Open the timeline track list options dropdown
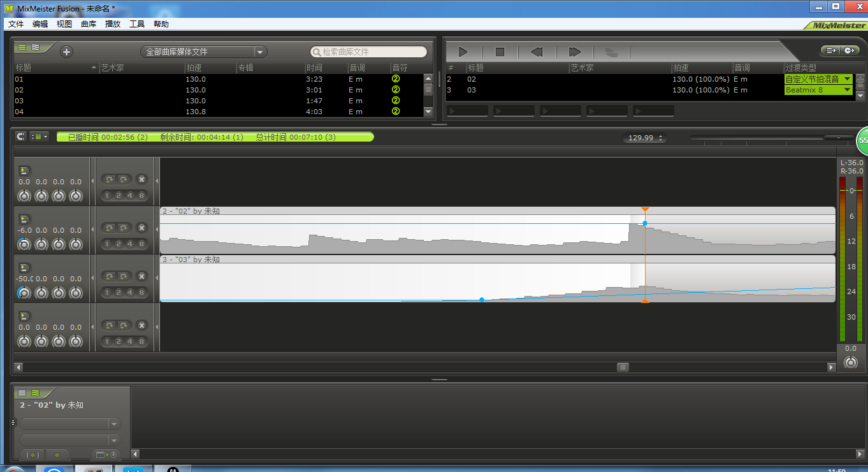Image resolution: width=868 pixels, height=472 pixels. (x=39, y=136)
